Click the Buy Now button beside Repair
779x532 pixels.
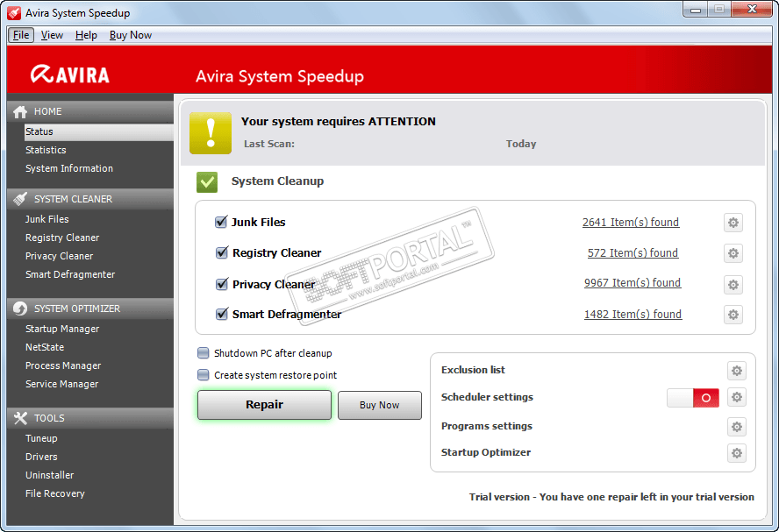click(380, 406)
